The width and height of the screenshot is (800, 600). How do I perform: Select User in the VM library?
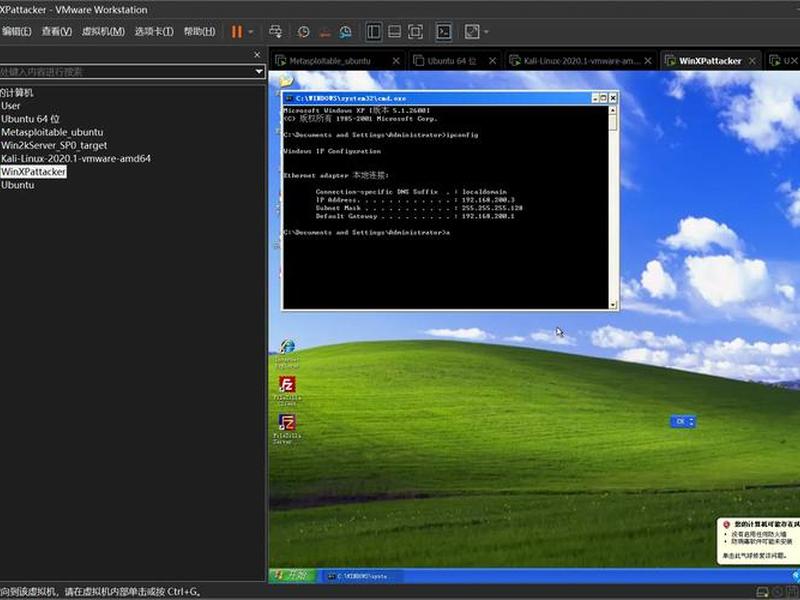(x=11, y=106)
